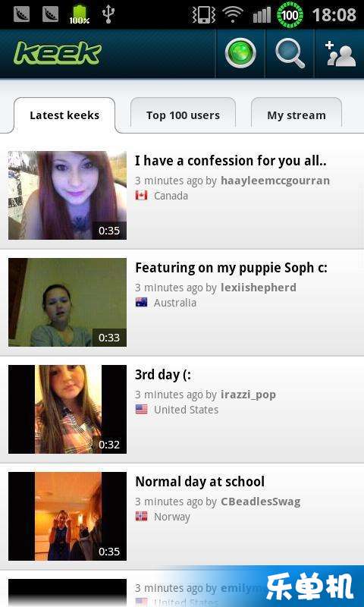Open "Featuring on my puppie Soph" keek
This screenshot has width=364, height=607.
click(231, 269)
